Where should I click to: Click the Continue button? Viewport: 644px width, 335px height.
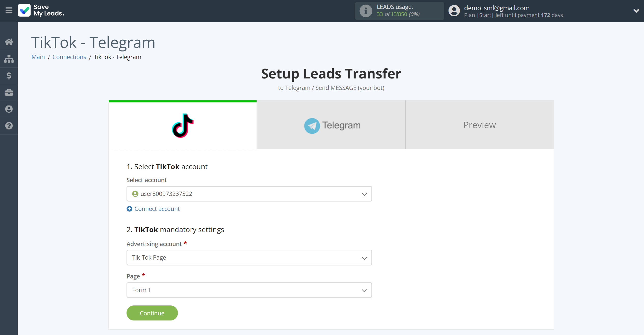[x=152, y=313]
